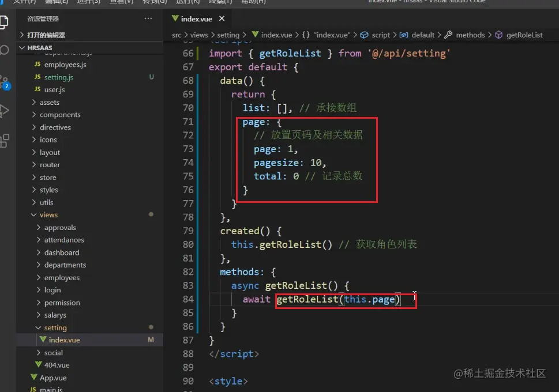This screenshot has height=392, width=559.
Task: Expand the employees folder
Action: tap(62, 278)
